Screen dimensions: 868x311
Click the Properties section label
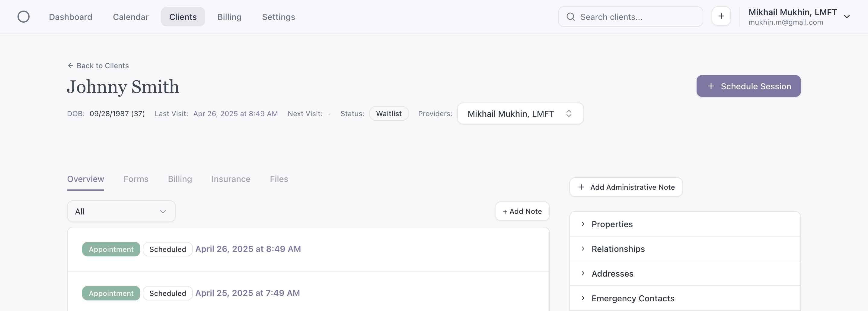pos(612,224)
